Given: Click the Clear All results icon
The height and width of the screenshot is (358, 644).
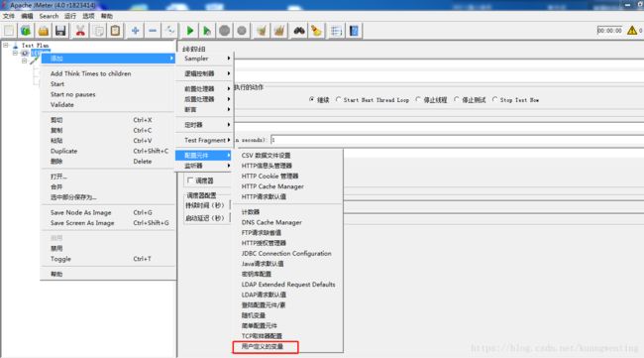Looking at the screenshot, I should tap(279, 31).
